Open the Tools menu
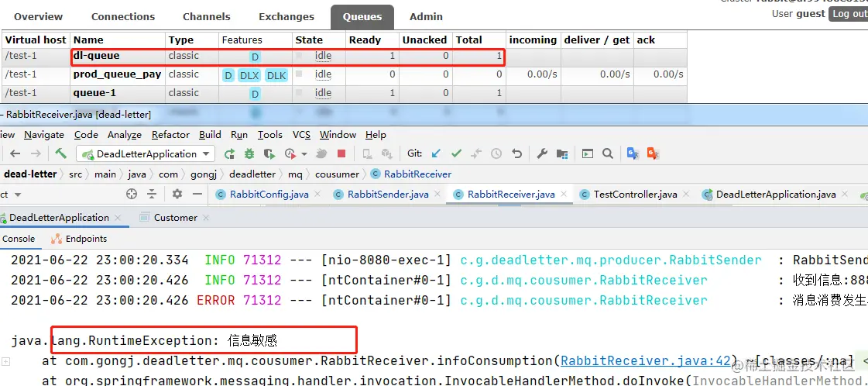The height and width of the screenshot is (386, 868). click(x=270, y=135)
